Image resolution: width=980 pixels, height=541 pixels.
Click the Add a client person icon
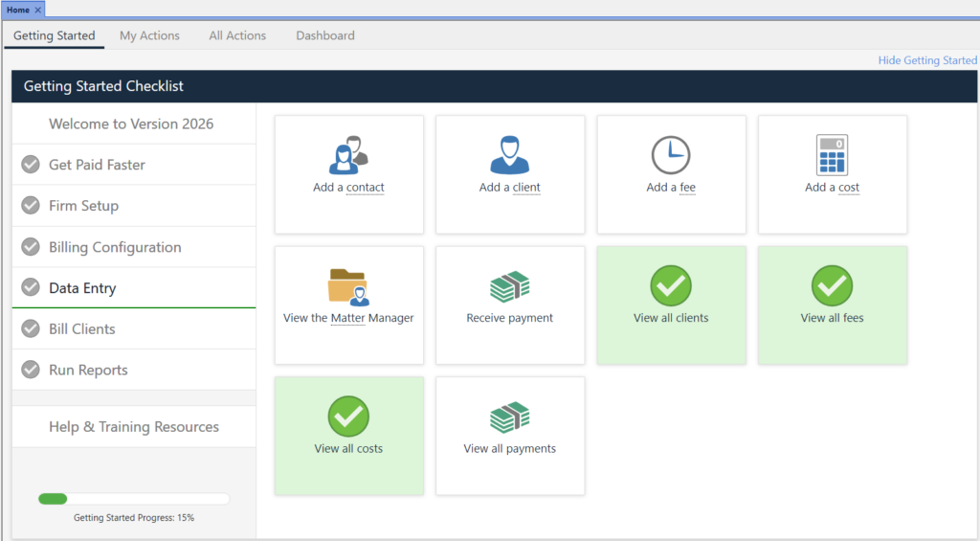(510, 154)
